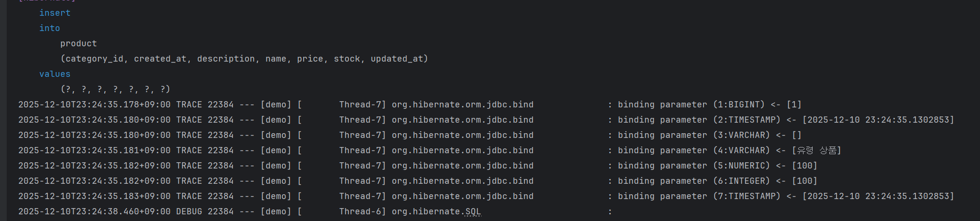
Task: Click the 'description' column name
Action: tap(226, 59)
